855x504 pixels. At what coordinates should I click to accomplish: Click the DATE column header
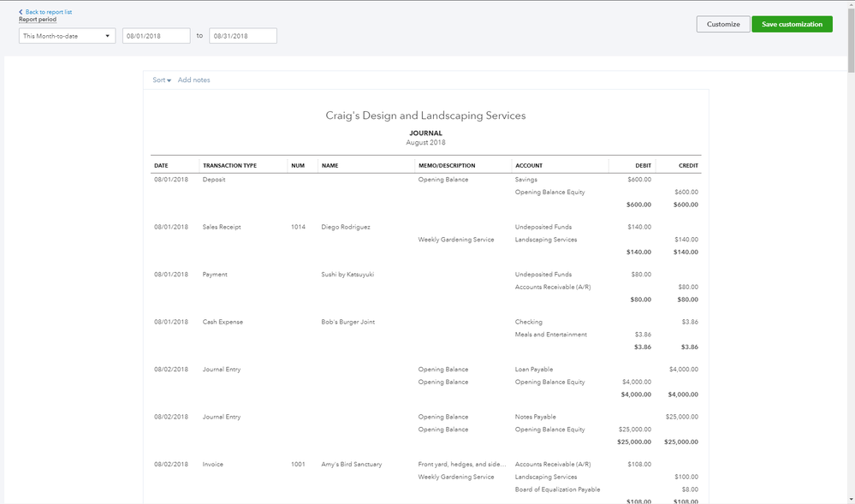coord(161,165)
